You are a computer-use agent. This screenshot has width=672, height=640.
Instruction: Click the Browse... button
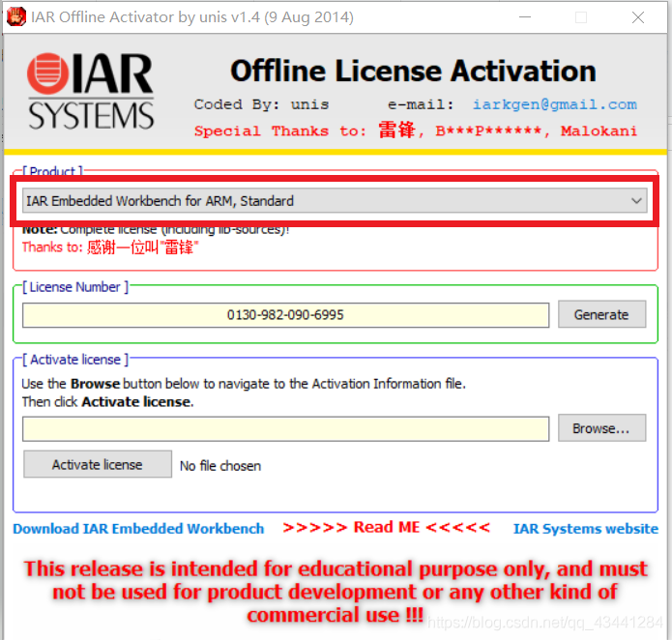[x=601, y=428]
